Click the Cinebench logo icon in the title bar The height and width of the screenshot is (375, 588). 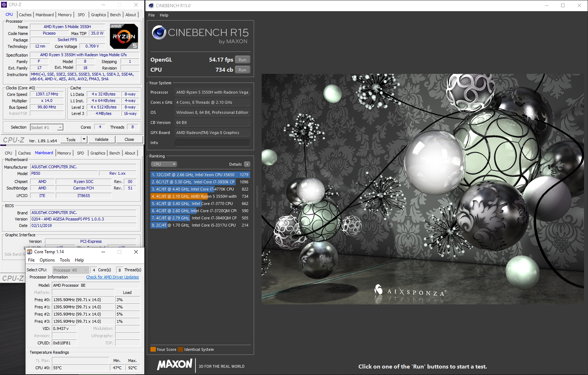[x=151, y=5]
